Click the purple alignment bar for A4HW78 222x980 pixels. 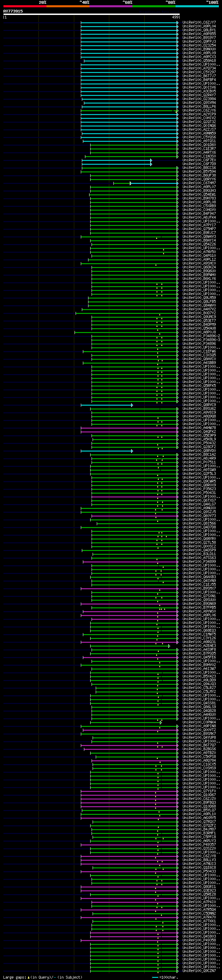pos(129,428)
